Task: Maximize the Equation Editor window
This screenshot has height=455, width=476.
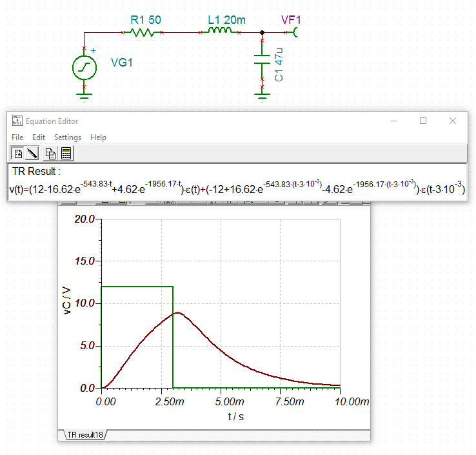Action: pos(423,121)
